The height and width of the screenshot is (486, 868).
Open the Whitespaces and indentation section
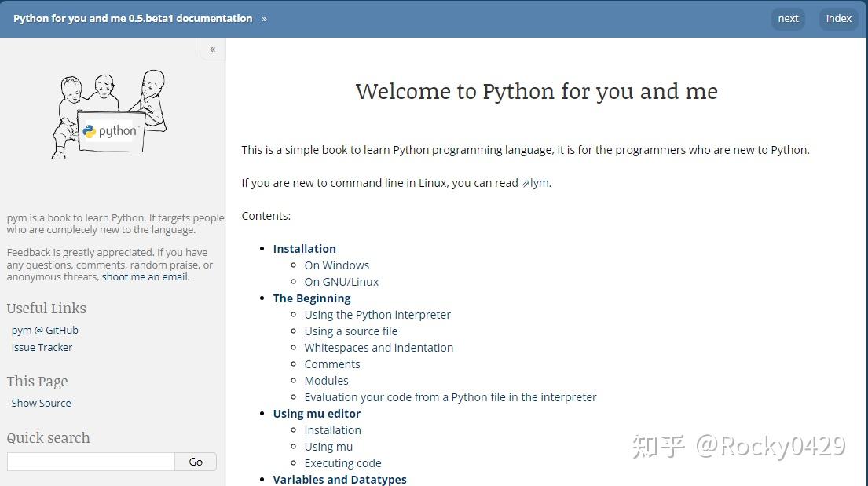tap(379, 347)
